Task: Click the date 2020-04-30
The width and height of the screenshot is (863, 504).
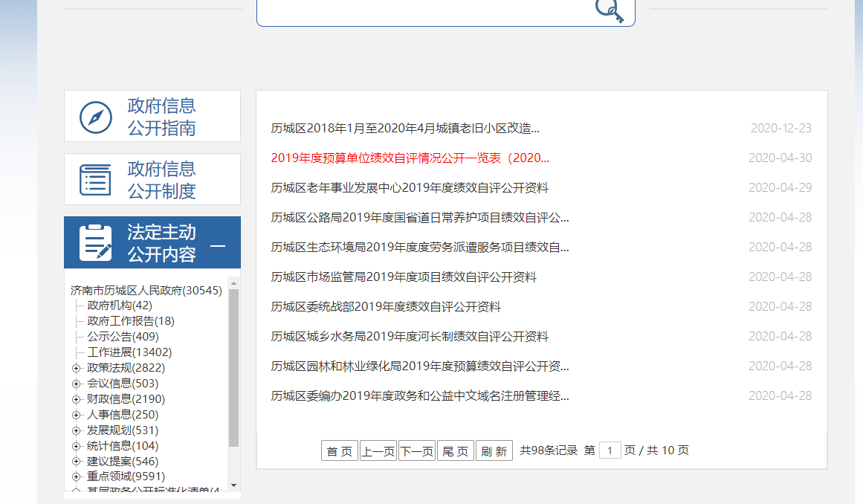Action: point(780,158)
